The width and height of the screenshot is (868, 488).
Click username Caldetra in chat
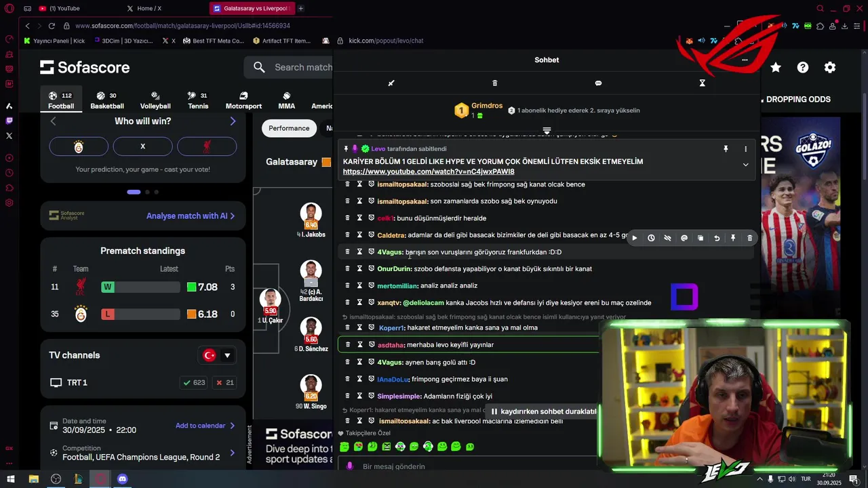(391, 235)
